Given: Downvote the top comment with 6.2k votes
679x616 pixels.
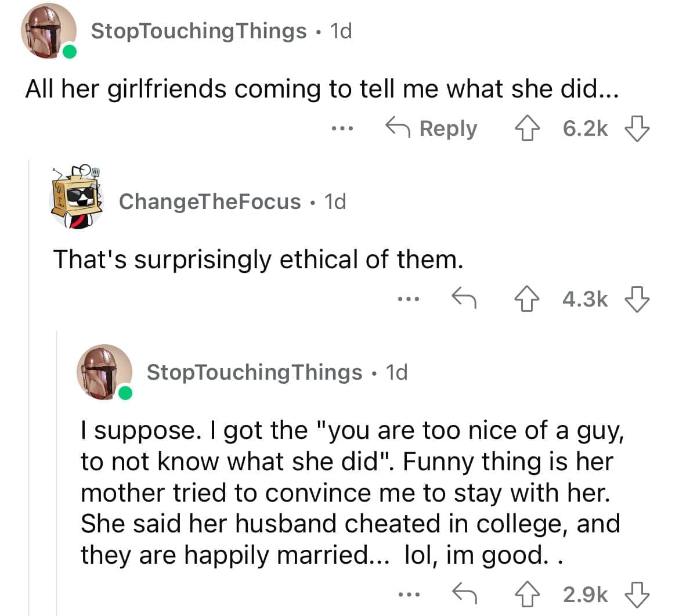Looking at the screenshot, I should click(x=637, y=129).
